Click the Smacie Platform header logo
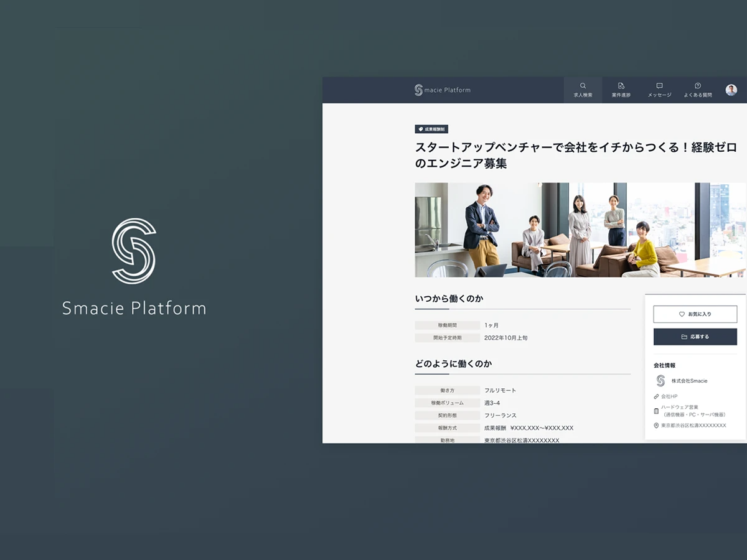The image size is (747, 560). click(x=443, y=90)
